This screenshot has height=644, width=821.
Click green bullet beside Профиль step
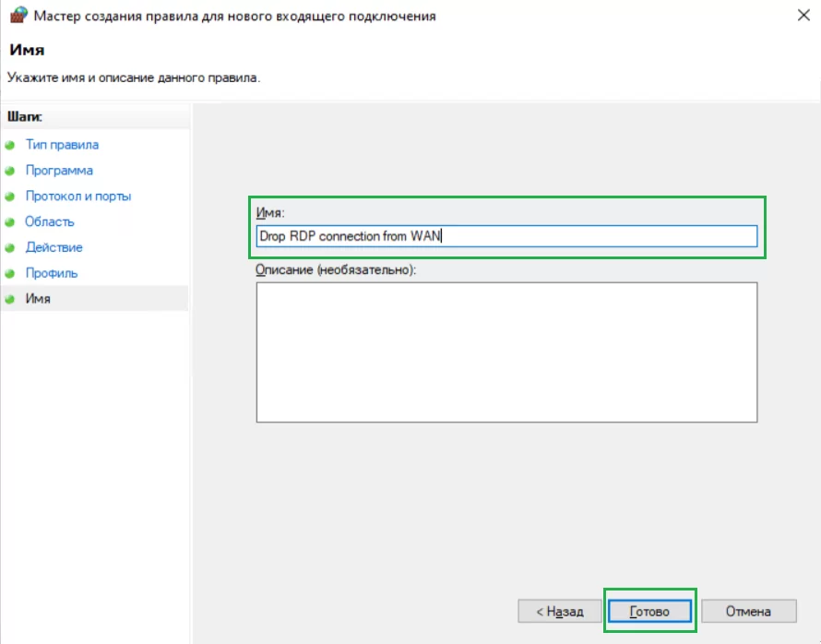[x=10, y=273]
